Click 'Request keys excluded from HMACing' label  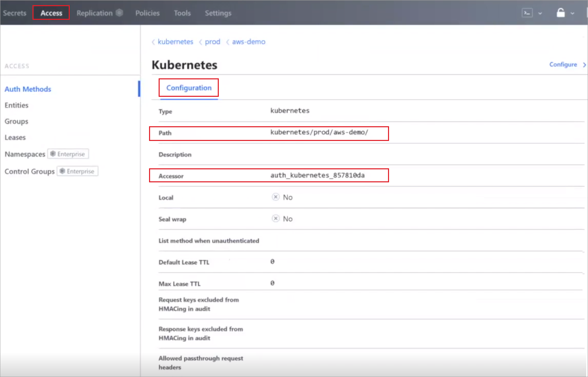(x=199, y=304)
